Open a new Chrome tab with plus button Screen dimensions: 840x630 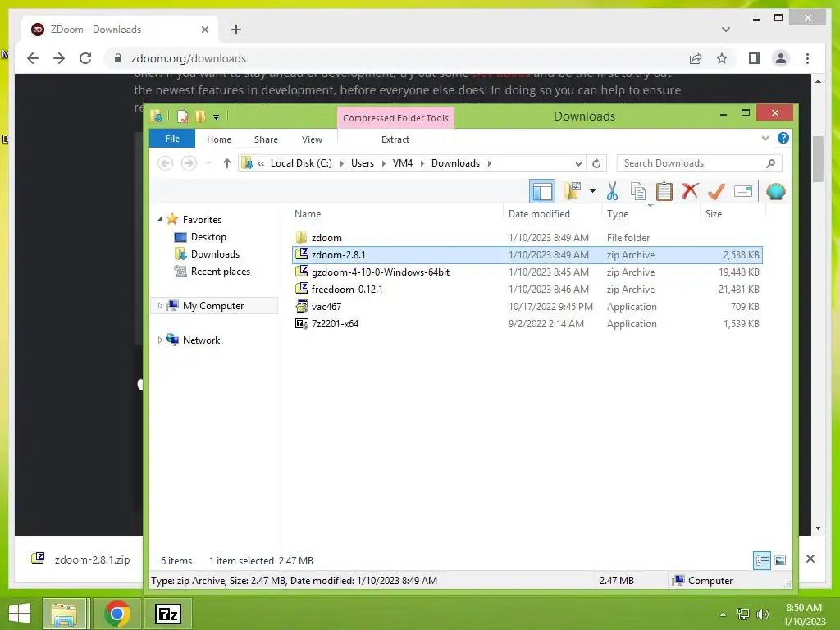(236, 30)
